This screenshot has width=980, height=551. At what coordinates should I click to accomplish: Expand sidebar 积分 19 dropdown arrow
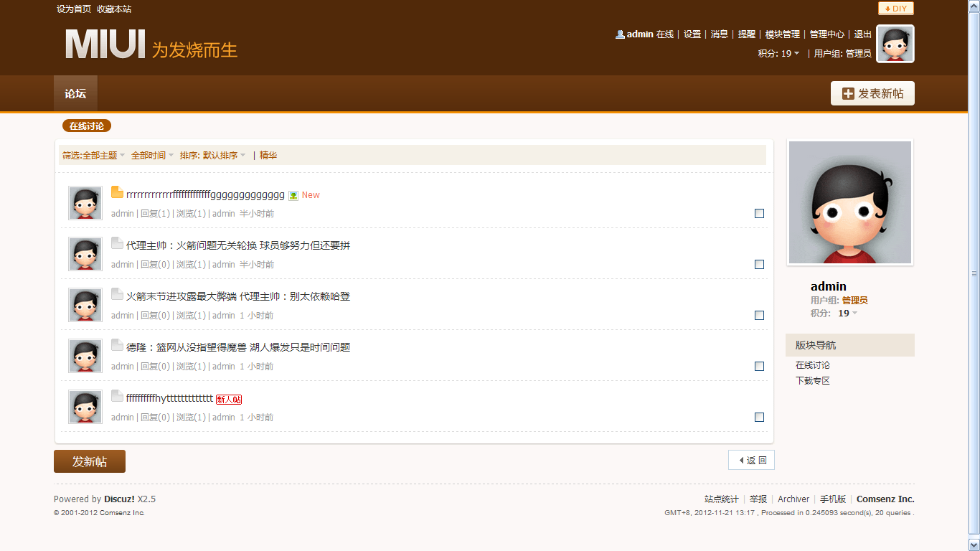tap(854, 314)
